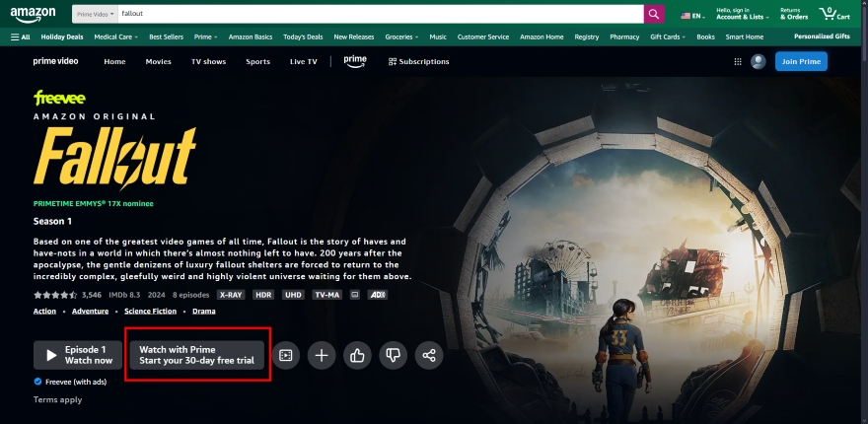
Task: Go to Today's Deals
Action: (x=303, y=37)
